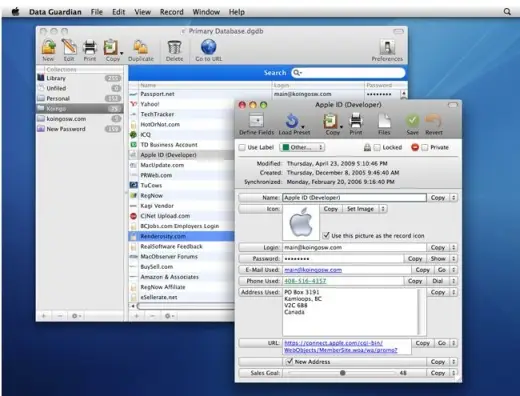This screenshot has width=520, height=396.
Task: Click the search magnifier icon in Search field
Action: [297, 73]
